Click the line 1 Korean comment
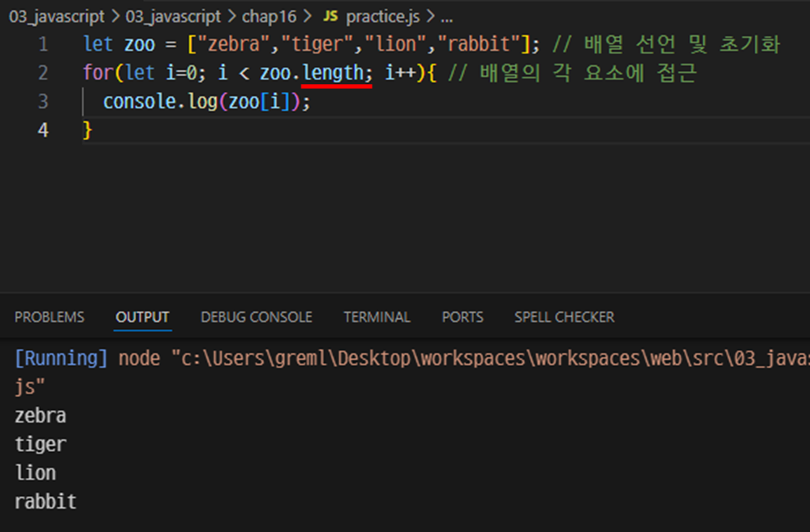The image size is (810, 532). 666,44
